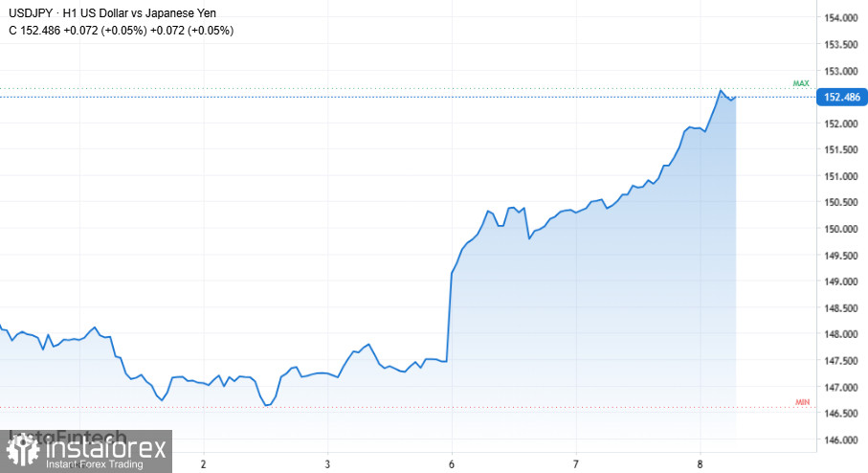Click the 150.000 price axis label

tap(839, 229)
